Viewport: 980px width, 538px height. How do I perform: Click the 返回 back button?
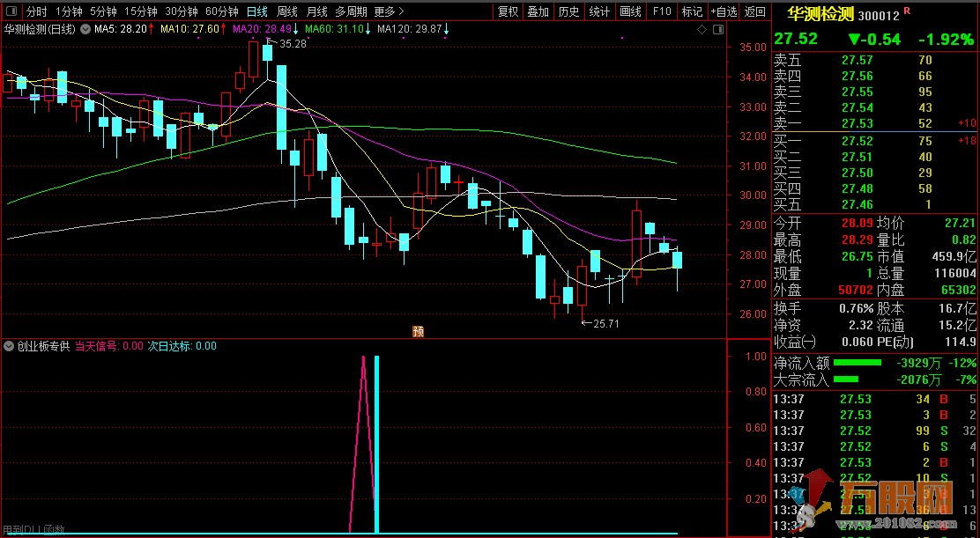[755, 11]
